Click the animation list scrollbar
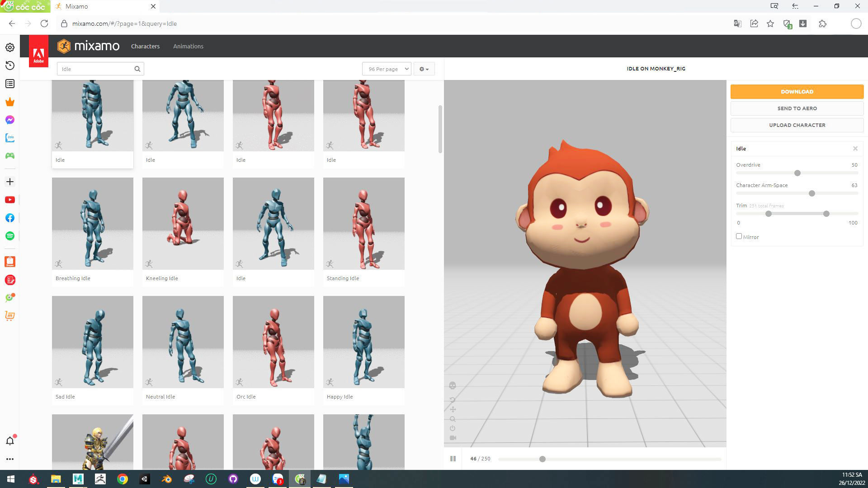This screenshot has width=868, height=488. 440,129
